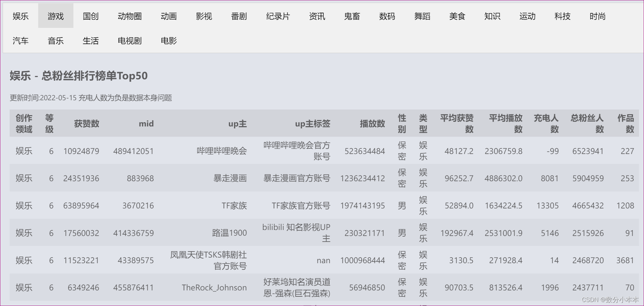Open the 音乐 tab
This screenshot has width=644, height=306.
[55, 40]
